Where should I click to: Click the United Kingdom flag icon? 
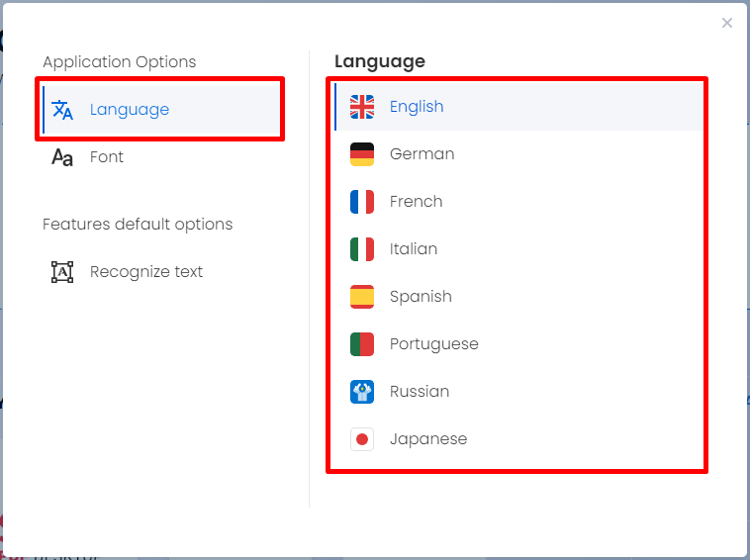pyautogui.click(x=362, y=107)
